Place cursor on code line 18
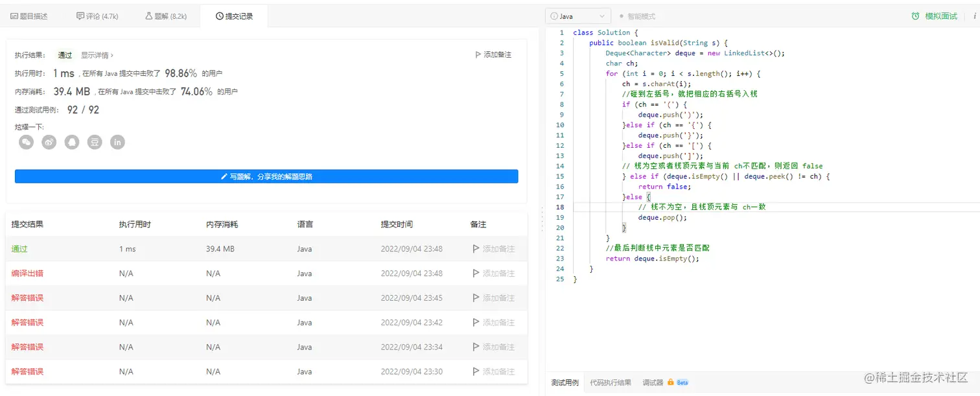 [x=776, y=207]
